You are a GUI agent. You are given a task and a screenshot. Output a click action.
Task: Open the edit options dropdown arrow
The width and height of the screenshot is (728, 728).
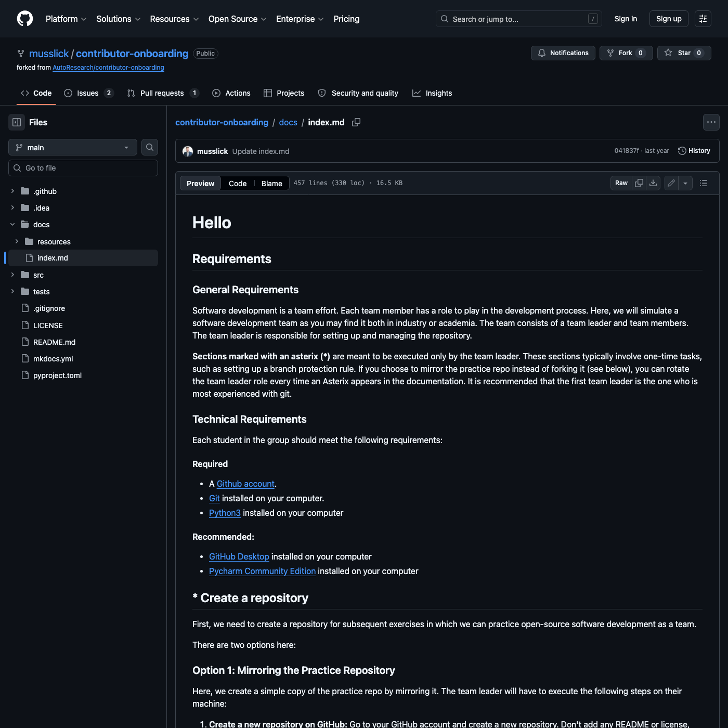pos(685,183)
